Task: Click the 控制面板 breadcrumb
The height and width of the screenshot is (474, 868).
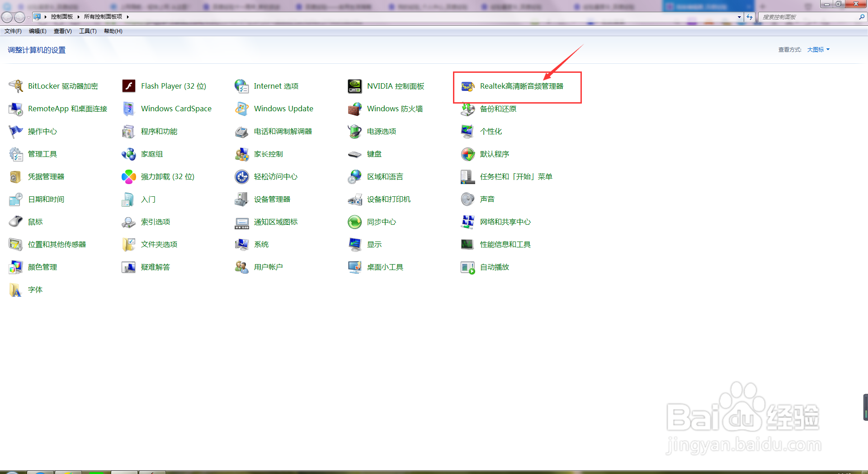Action: [x=62, y=17]
